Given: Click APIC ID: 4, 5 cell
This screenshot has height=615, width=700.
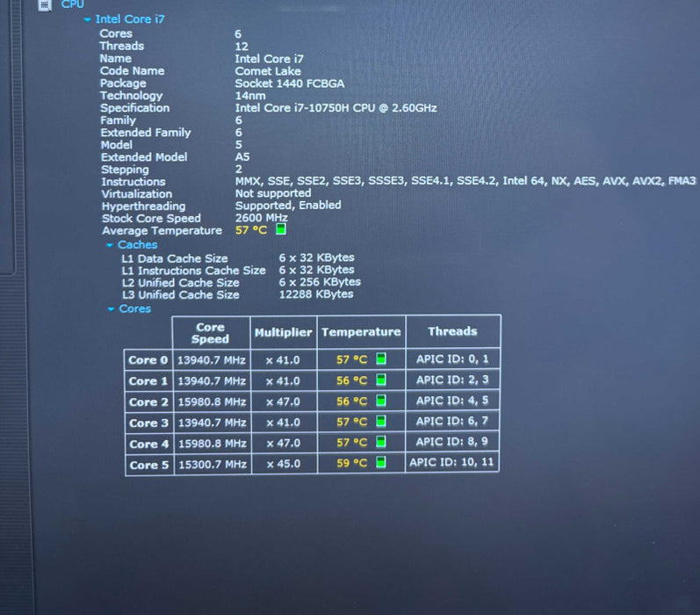Looking at the screenshot, I should (x=452, y=400).
